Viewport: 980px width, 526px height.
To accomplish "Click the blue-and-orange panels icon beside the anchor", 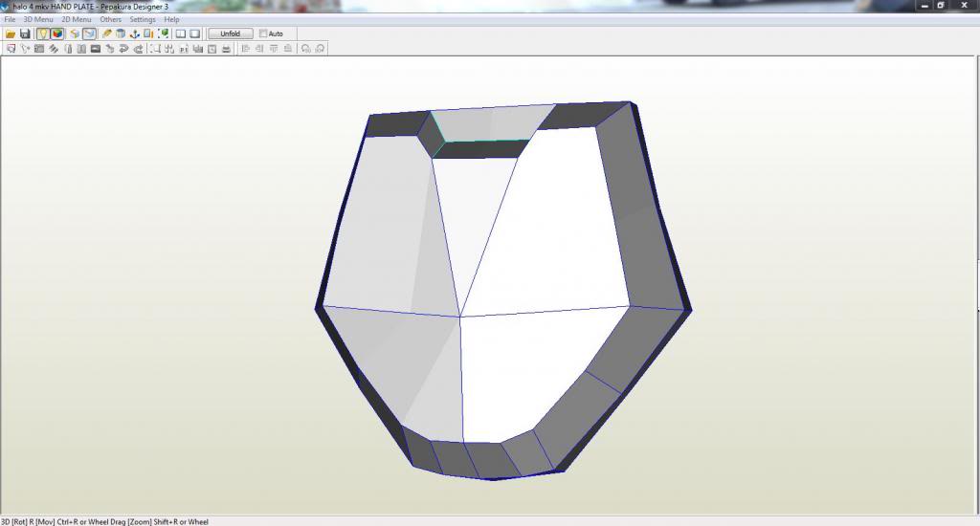I will [148, 33].
